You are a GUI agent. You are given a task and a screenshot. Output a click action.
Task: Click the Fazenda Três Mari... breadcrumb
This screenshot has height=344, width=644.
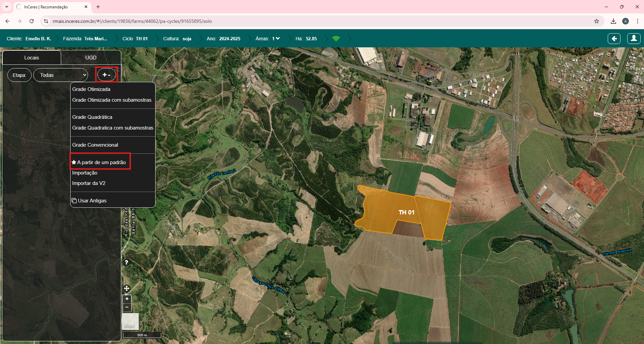click(85, 39)
